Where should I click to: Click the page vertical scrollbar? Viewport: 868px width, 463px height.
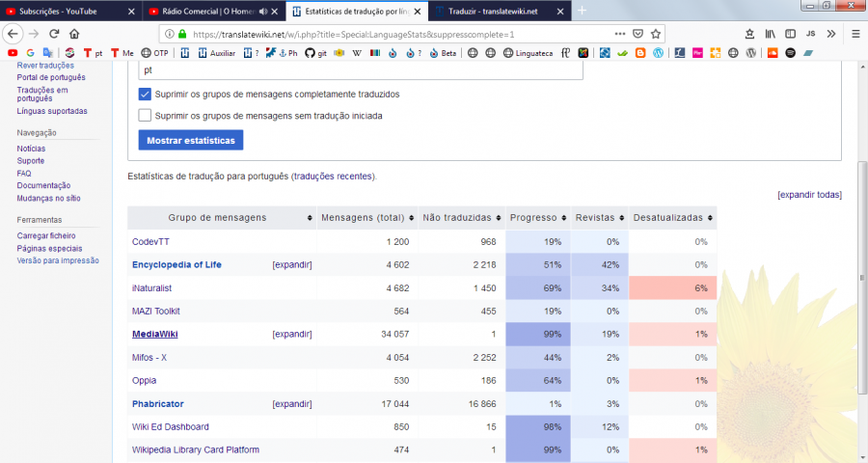point(862,277)
